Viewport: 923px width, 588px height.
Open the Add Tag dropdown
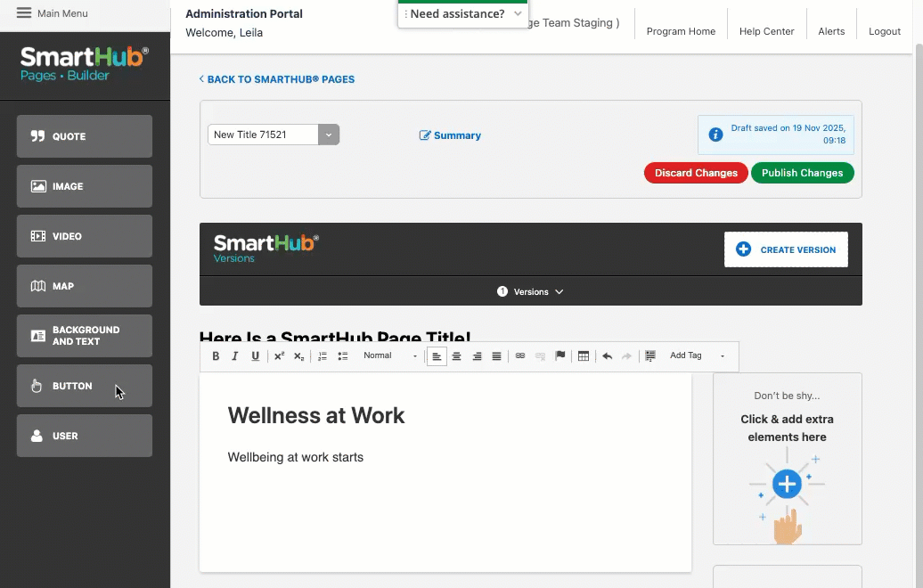pyautogui.click(x=697, y=356)
